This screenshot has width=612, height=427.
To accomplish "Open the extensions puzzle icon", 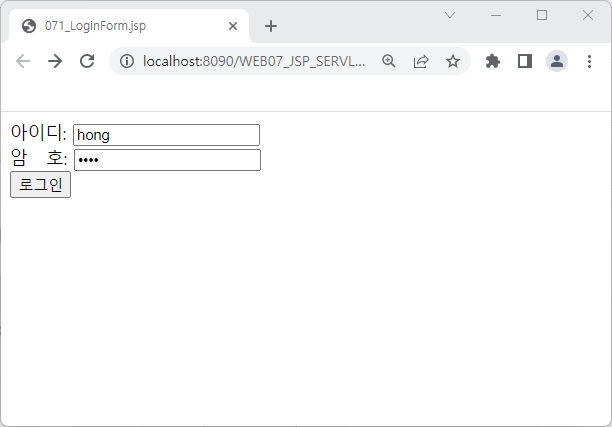I will (x=493, y=61).
